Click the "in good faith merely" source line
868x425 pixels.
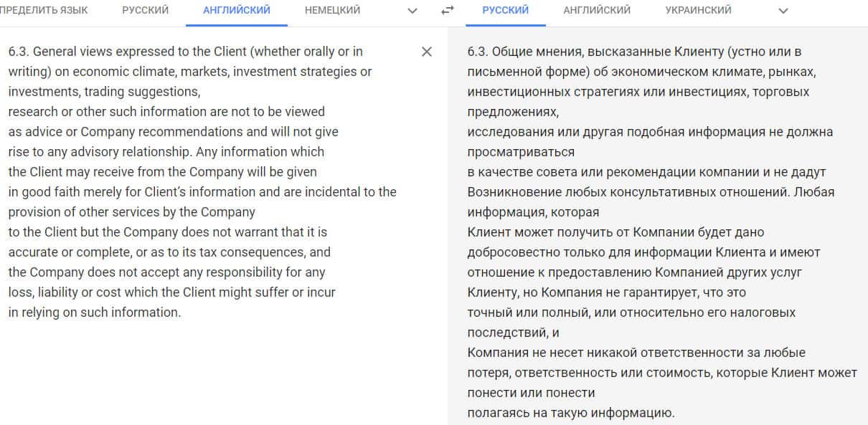pos(202,192)
